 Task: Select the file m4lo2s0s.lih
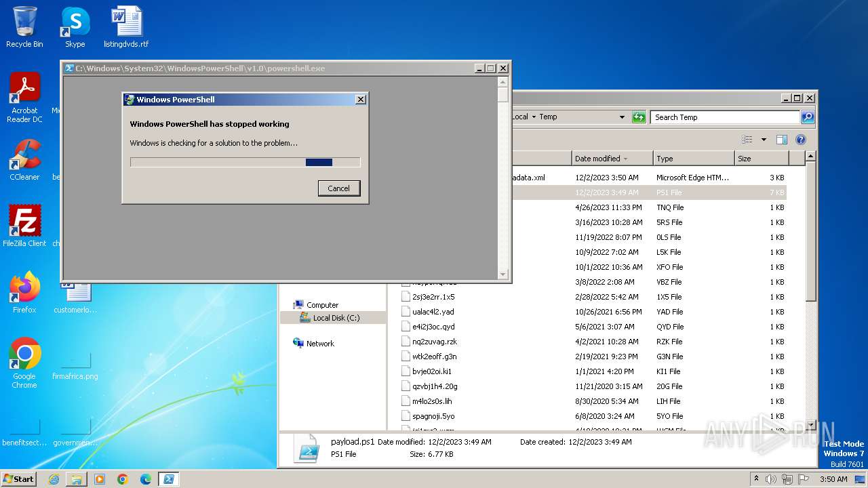[431, 401]
